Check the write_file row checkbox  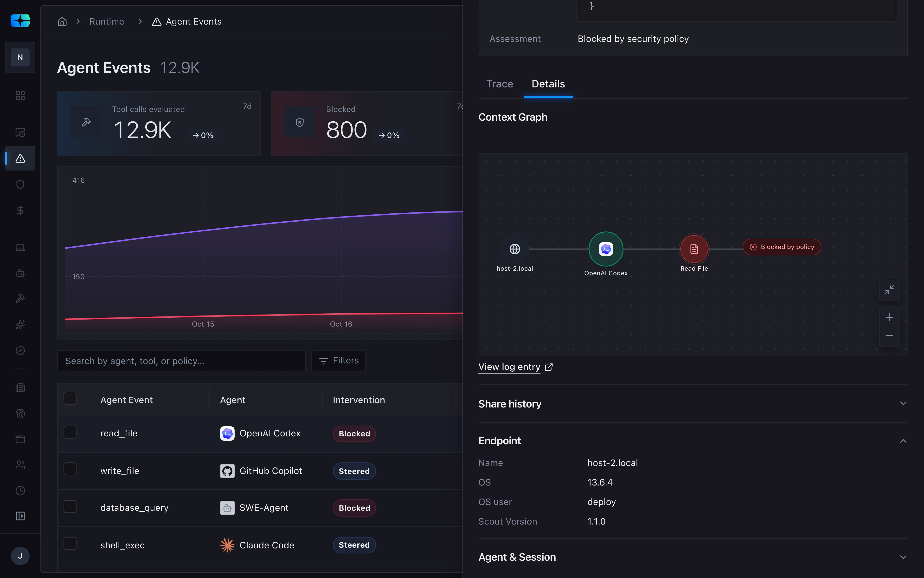click(70, 469)
